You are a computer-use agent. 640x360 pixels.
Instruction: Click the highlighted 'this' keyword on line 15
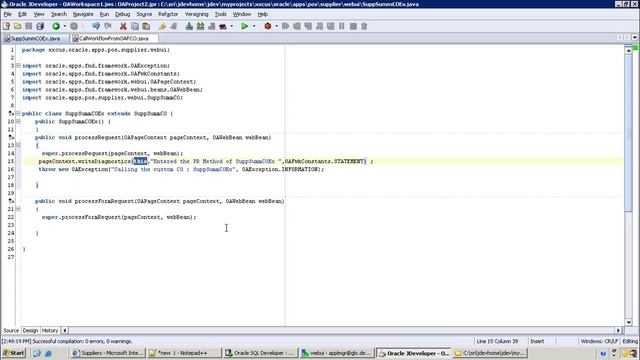[140, 161]
